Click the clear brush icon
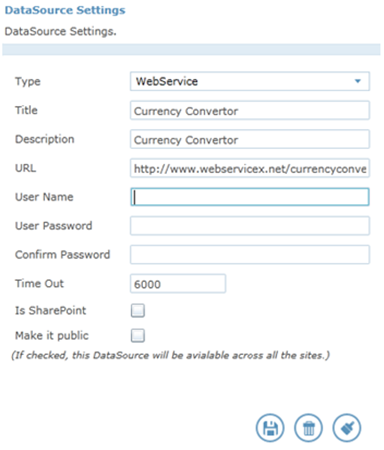 347,428
